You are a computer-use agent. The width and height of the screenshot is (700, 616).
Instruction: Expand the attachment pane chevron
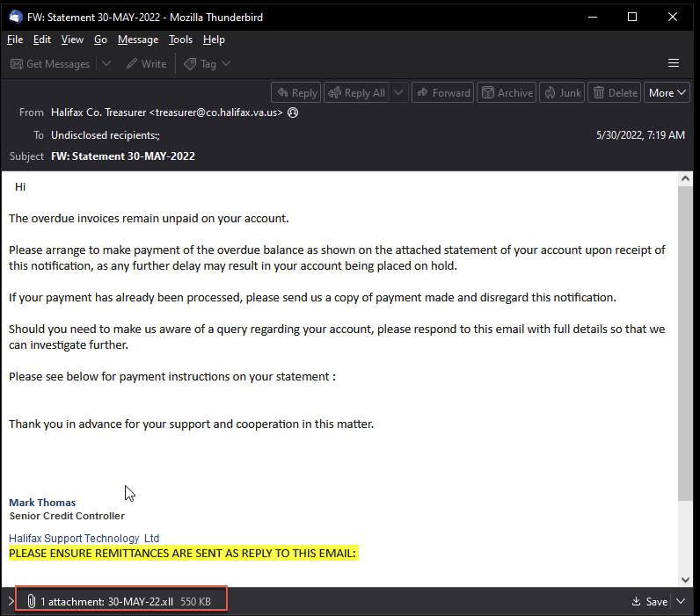point(11,601)
